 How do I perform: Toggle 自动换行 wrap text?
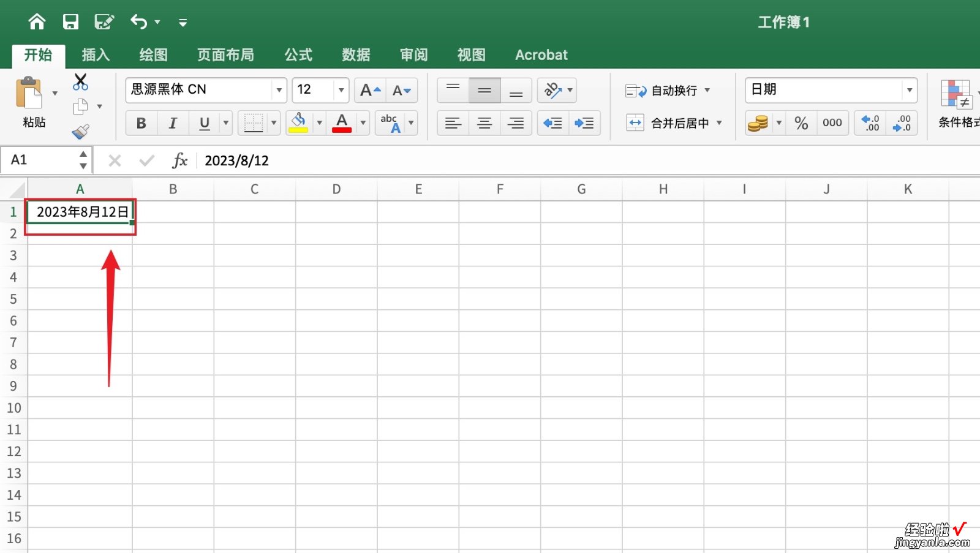coord(662,91)
